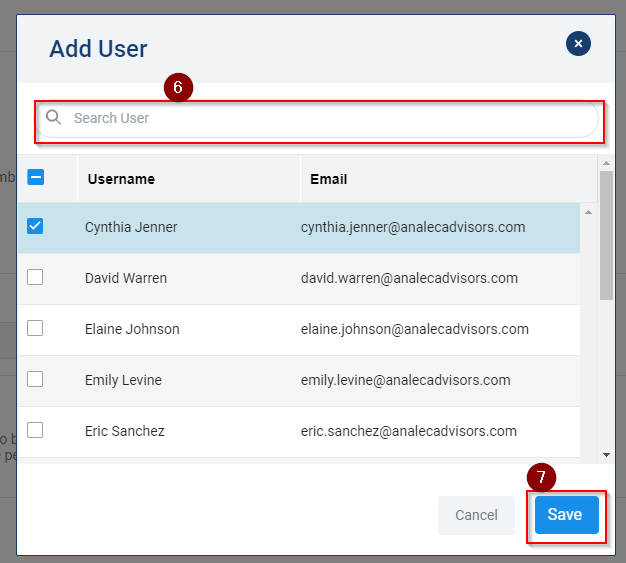Viewport: 626px width, 563px height.
Task: Uncheck Cynthia Jenner's checkbox
Action: (35, 226)
